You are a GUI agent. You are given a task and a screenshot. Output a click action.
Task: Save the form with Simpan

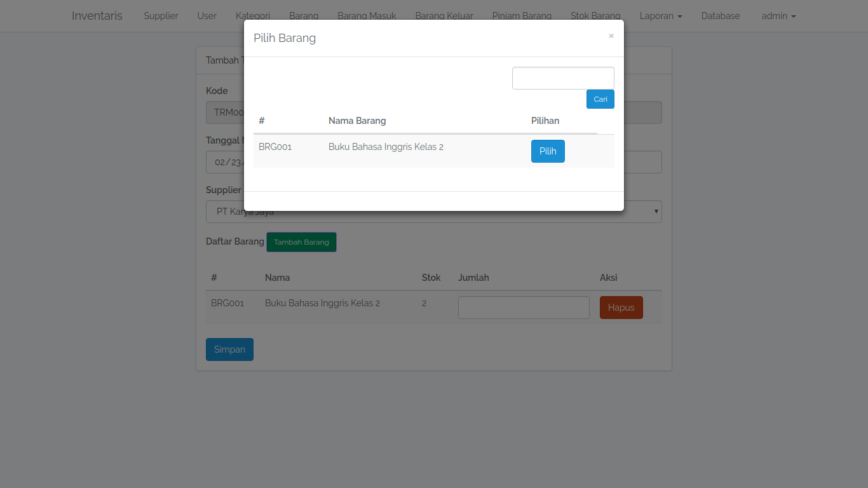(229, 349)
